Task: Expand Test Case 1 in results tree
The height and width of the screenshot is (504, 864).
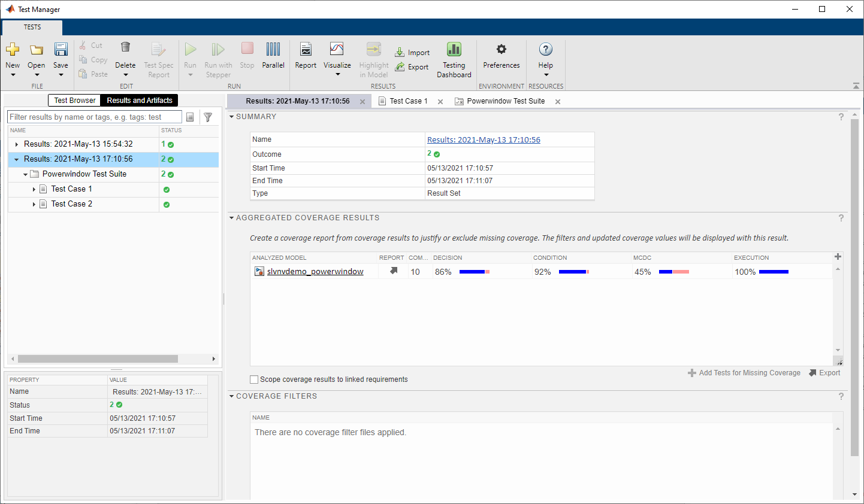Action: tap(35, 189)
